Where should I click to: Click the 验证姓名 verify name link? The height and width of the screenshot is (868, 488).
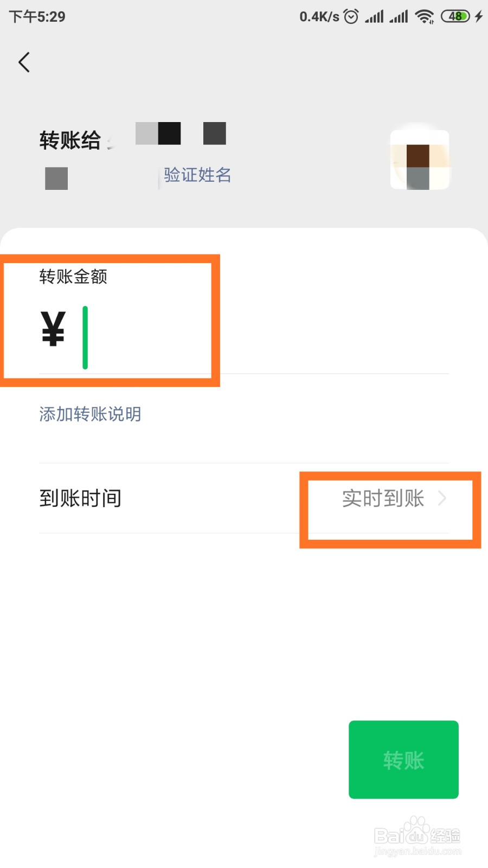tap(197, 175)
